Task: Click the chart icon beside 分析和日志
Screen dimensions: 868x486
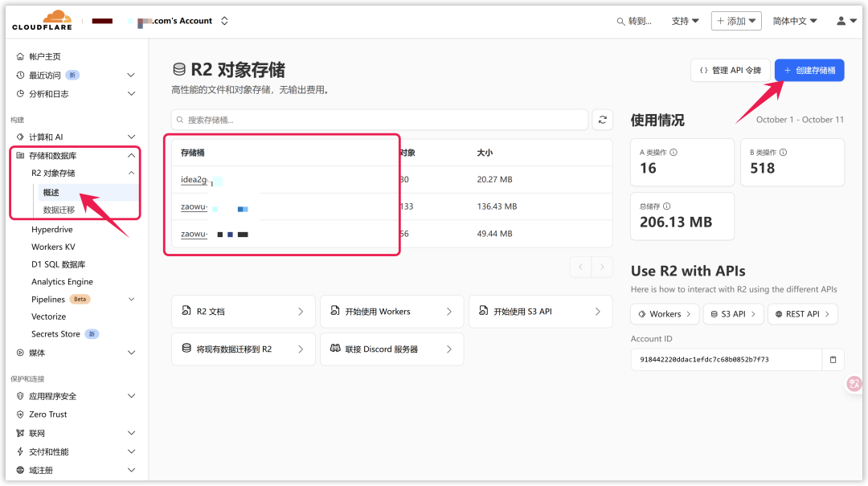Action: (x=20, y=94)
